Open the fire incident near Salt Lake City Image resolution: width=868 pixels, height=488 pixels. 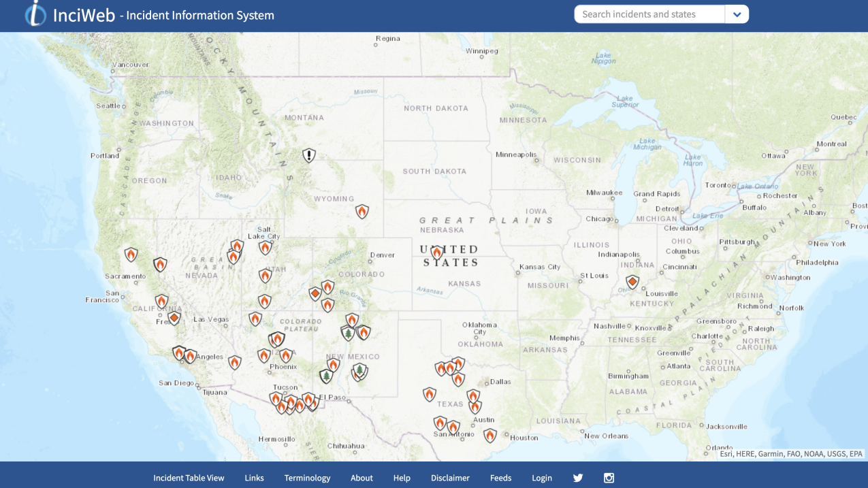[265, 247]
